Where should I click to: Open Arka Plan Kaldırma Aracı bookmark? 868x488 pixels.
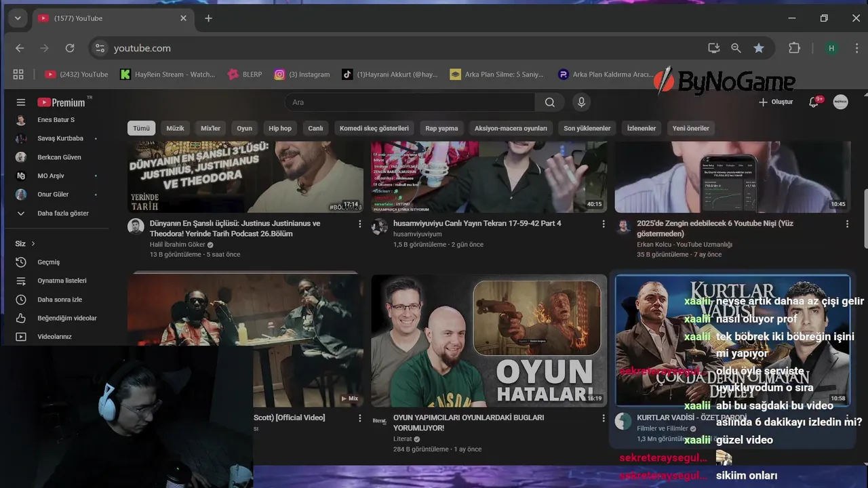[606, 75]
